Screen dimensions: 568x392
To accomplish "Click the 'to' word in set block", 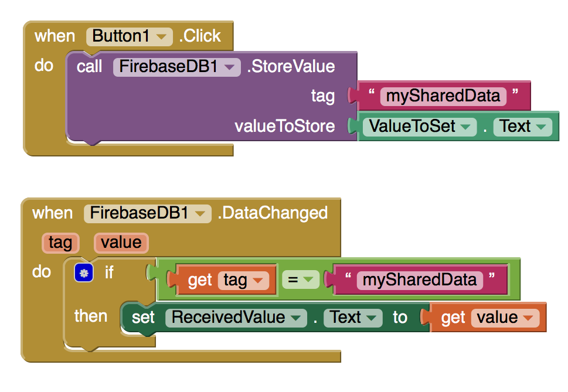I will [400, 318].
